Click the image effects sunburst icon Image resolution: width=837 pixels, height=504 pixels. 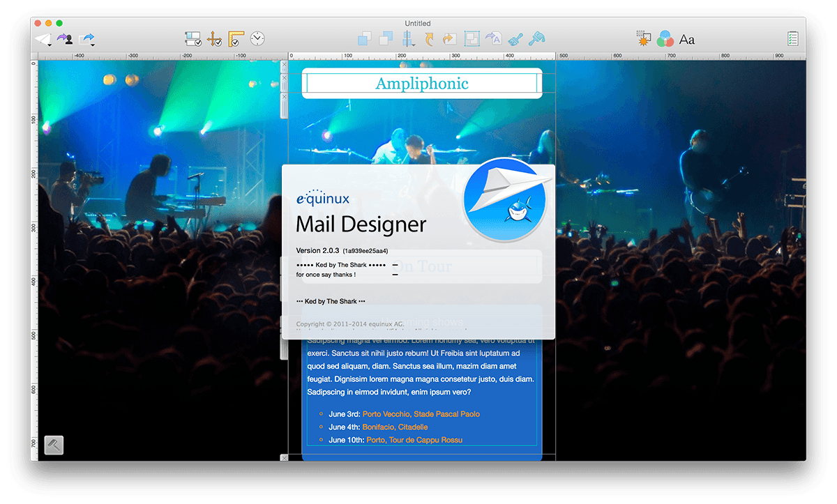[644, 39]
